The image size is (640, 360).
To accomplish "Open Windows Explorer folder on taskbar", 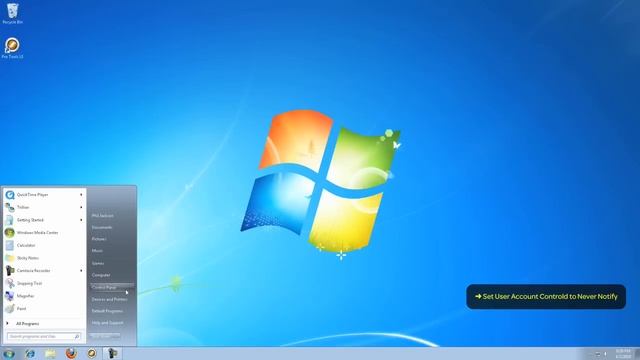I will (51, 353).
